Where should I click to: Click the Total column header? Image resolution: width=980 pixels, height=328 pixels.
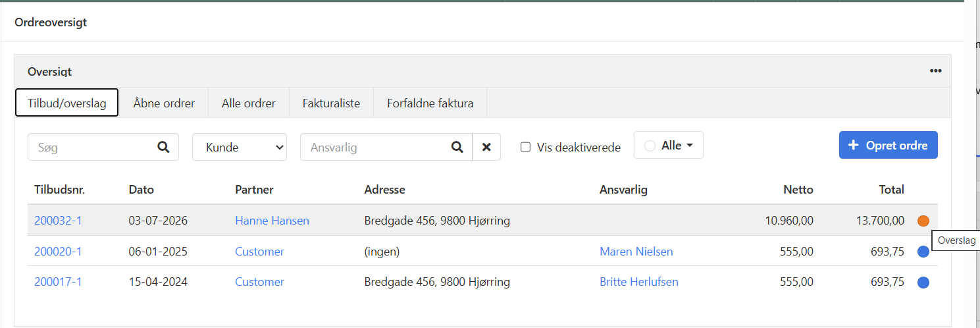point(892,190)
